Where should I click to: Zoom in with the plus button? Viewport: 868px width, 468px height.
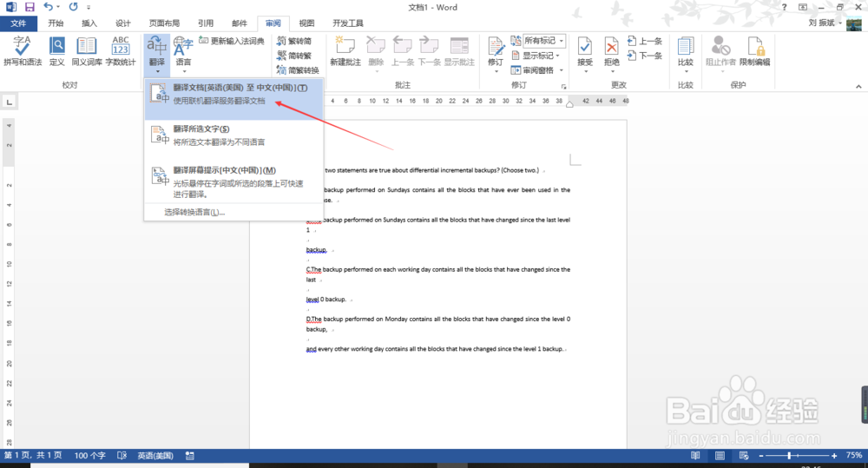click(x=834, y=455)
